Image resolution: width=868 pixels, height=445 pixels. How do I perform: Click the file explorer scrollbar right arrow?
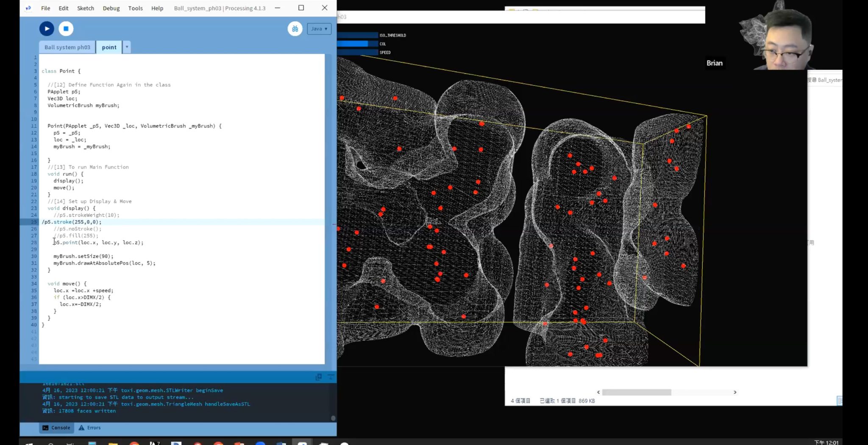pyautogui.click(x=735, y=392)
